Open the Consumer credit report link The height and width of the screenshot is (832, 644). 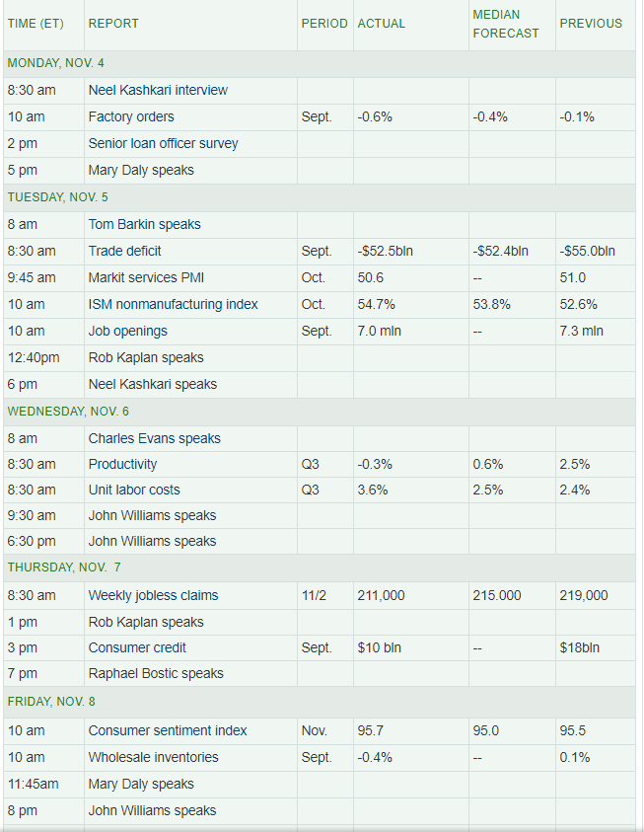(x=137, y=647)
